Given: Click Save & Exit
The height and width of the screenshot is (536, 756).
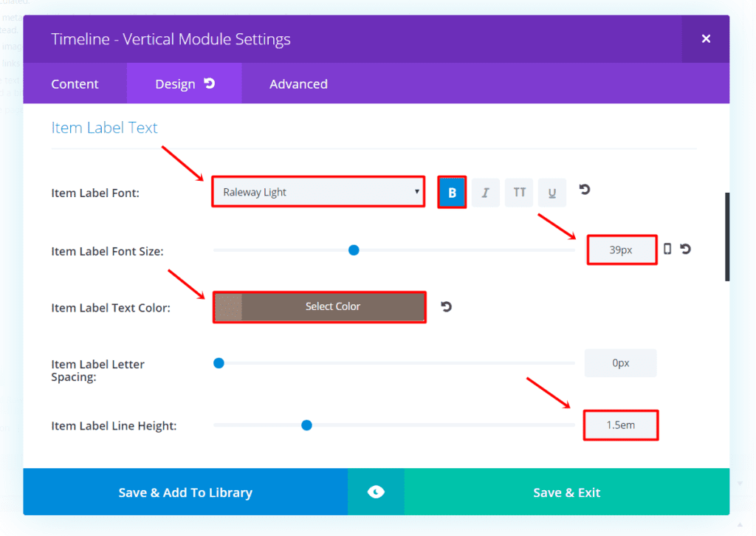Looking at the screenshot, I should pos(566,492).
